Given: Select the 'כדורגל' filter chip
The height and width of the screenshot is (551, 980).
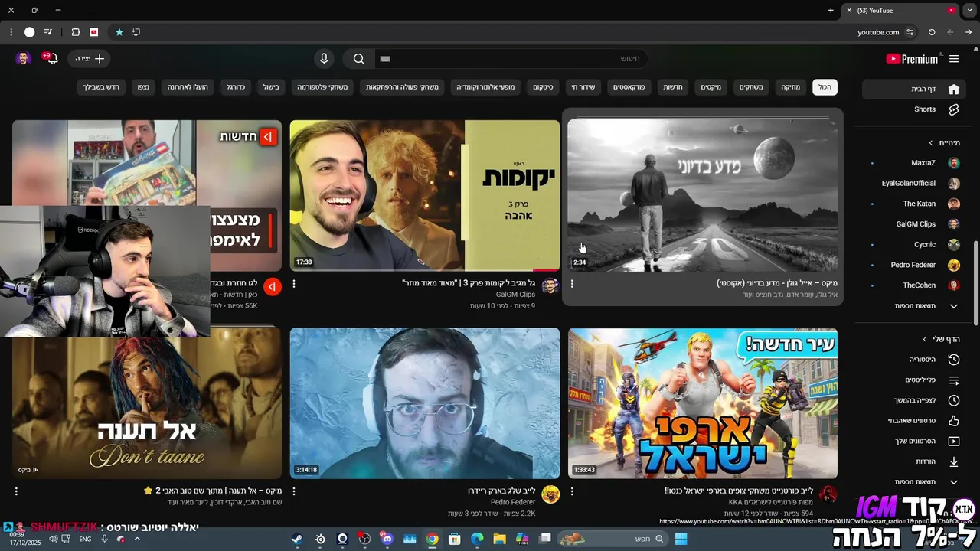Looking at the screenshot, I should coord(236,87).
